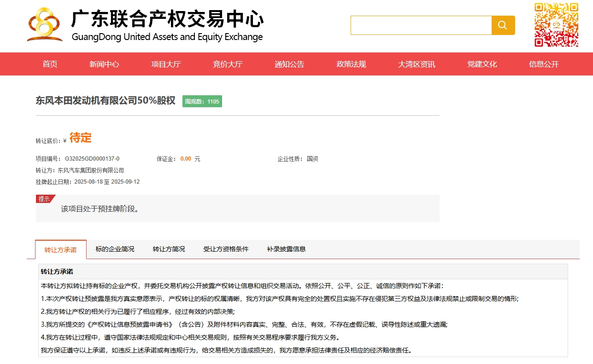Switch to the 受让方资格条件 tab

click(x=226, y=249)
